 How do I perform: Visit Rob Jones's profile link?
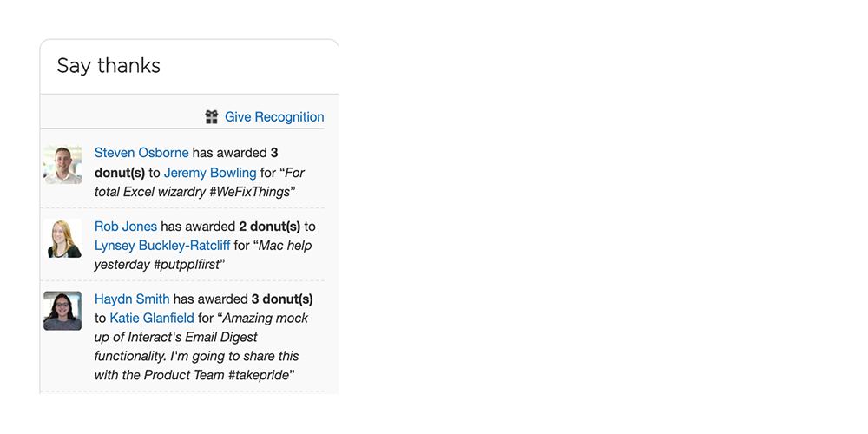[126, 226]
